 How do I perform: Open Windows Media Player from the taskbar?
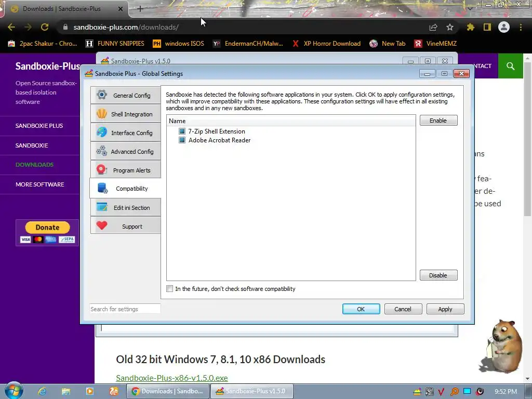pyautogui.click(x=90, y=391)
